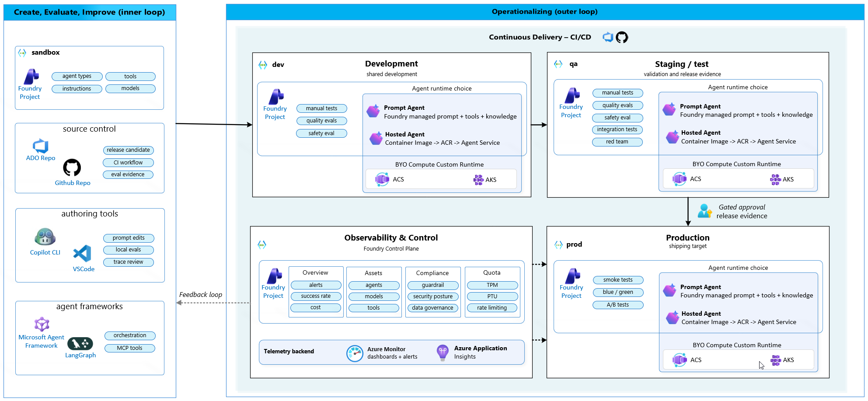
Task: Click the Prompt Agent icon in Development
Action: tap(373, 111)
